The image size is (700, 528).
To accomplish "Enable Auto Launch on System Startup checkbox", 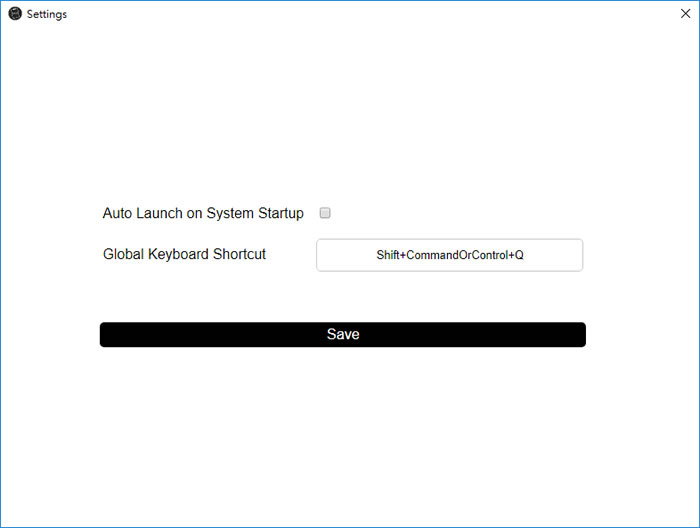I will tap(325, 213).
